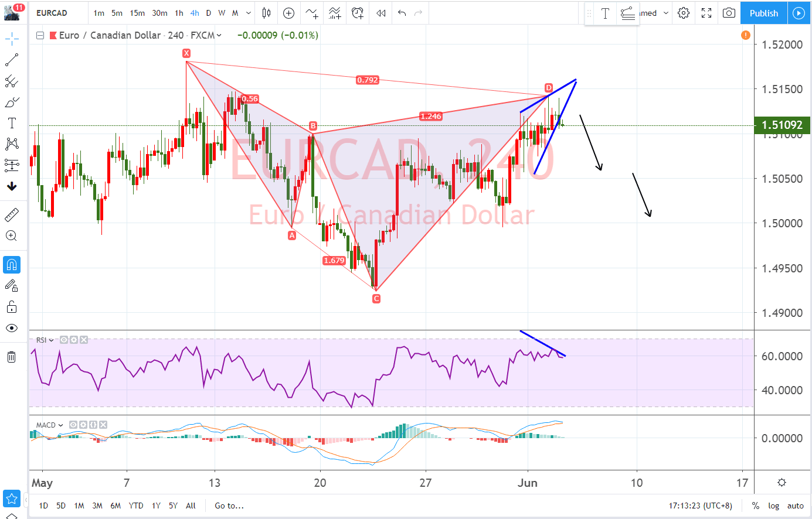Create an alert with the alarm clock icon

(357, 13)
